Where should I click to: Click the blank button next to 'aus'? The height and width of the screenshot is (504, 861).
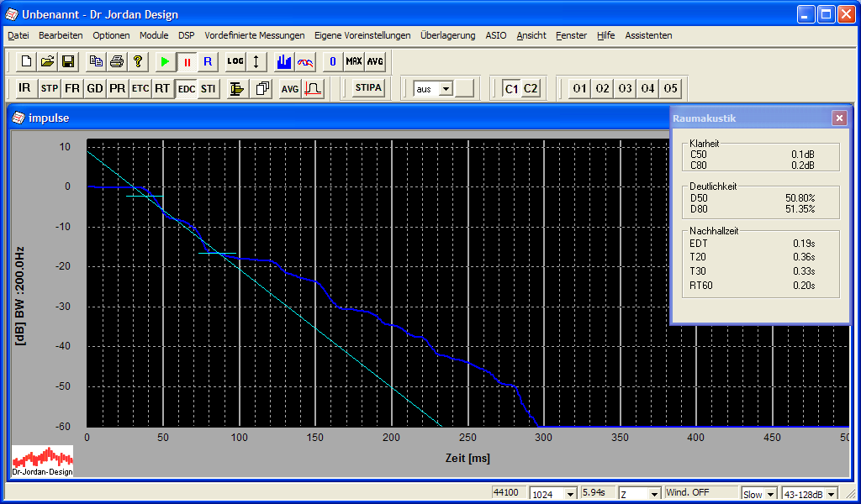pyautogui.click(x=464, y=88)
